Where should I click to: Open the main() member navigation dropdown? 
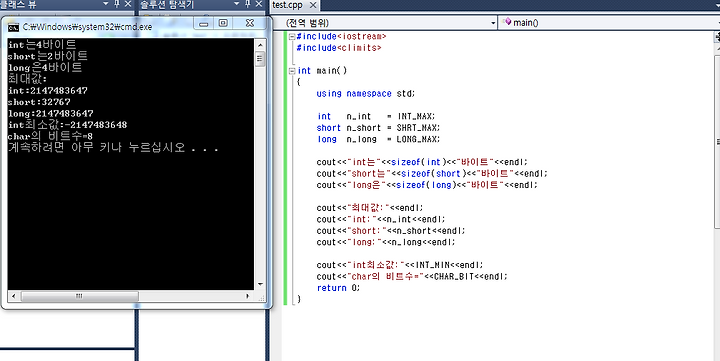pyautogui.click(x=609, y=23)
